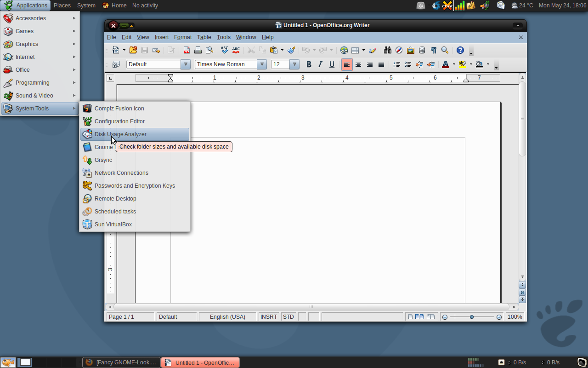
Task: Toggle Underline formatting
Action: [x=332, y=64]
